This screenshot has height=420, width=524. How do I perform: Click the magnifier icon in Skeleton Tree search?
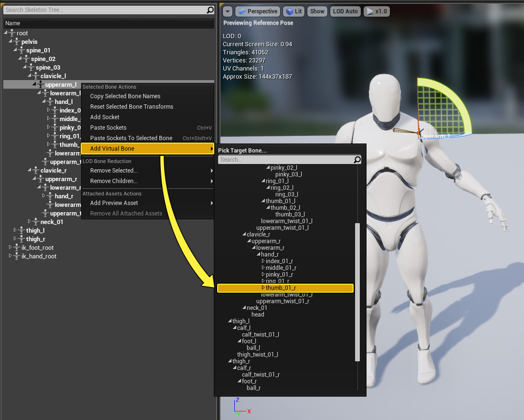(210, 10)
